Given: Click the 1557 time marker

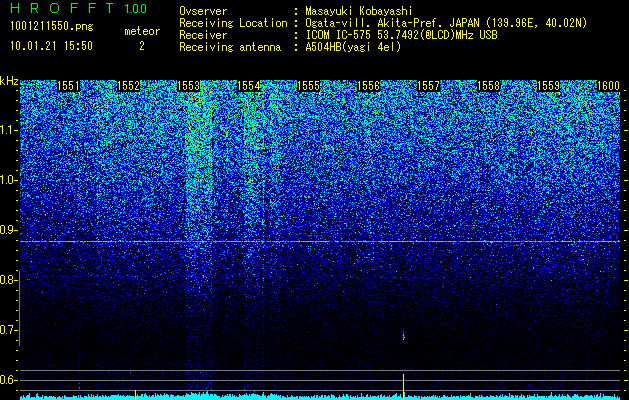Looking at the screenshot, I should tap(428, 86).
